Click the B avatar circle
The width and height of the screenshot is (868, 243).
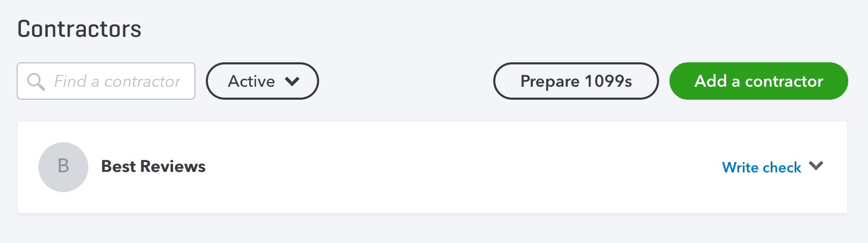tap(63, 167)
